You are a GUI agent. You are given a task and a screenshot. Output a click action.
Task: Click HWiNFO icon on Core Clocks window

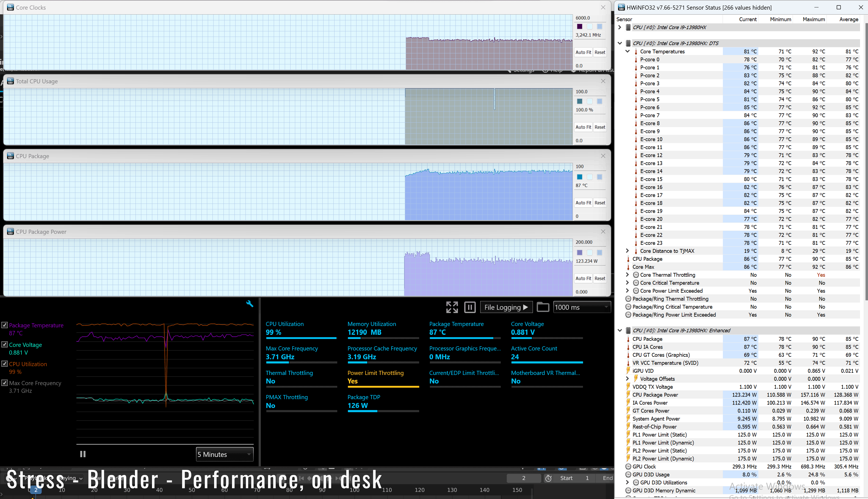tap(11, 7)
